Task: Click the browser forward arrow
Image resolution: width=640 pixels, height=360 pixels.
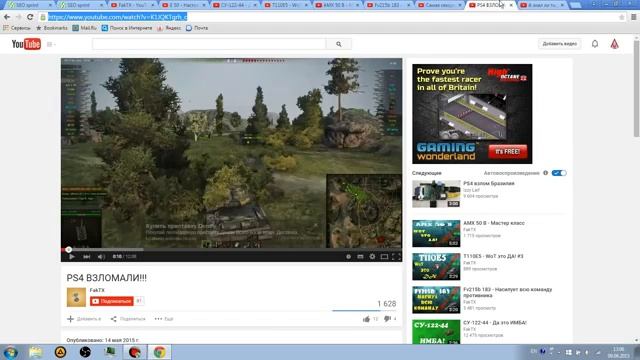Action: coord(18,17)
